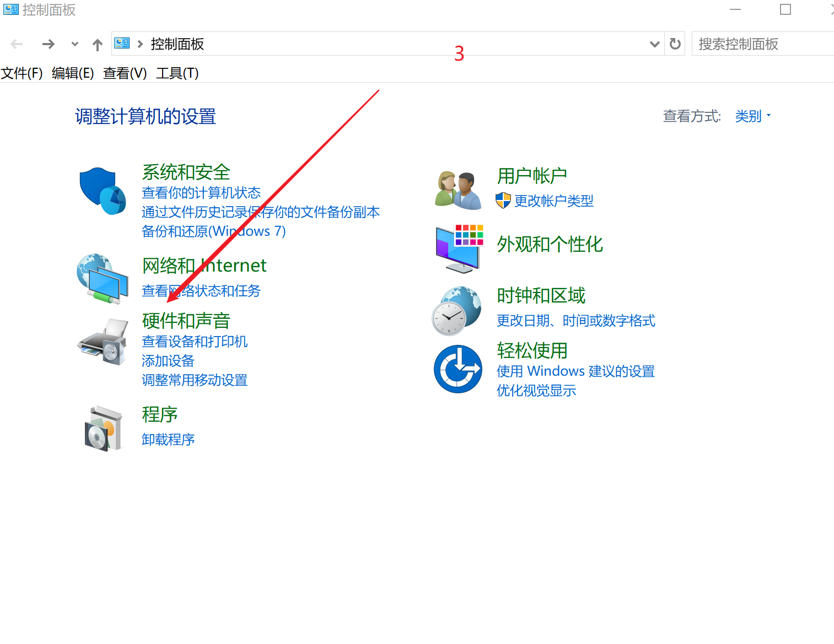This screenshot has height=644, width=834.
Task: Click 通过文件历史记录保存你的文件备份副本 link
Action: (x=261, y=212)
